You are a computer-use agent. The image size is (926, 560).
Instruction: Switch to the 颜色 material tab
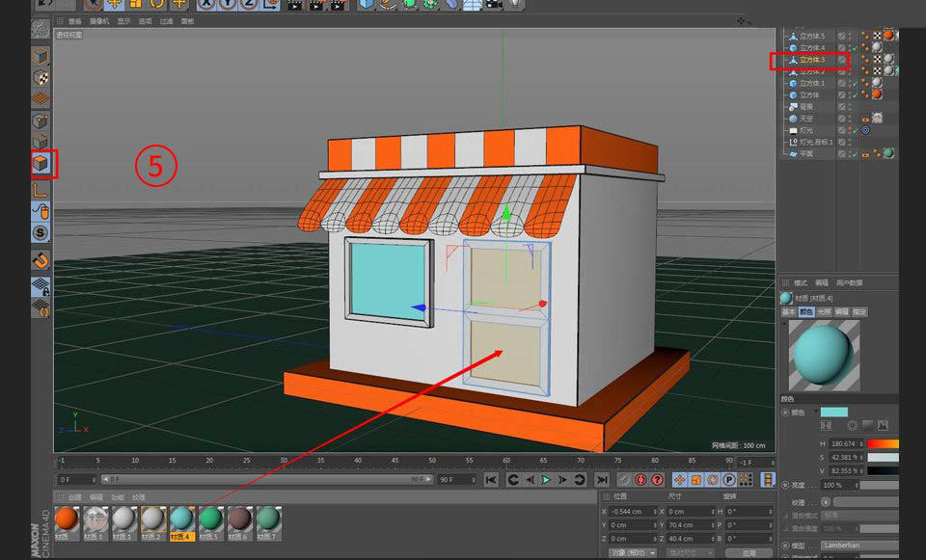click(x=806, y=312)
